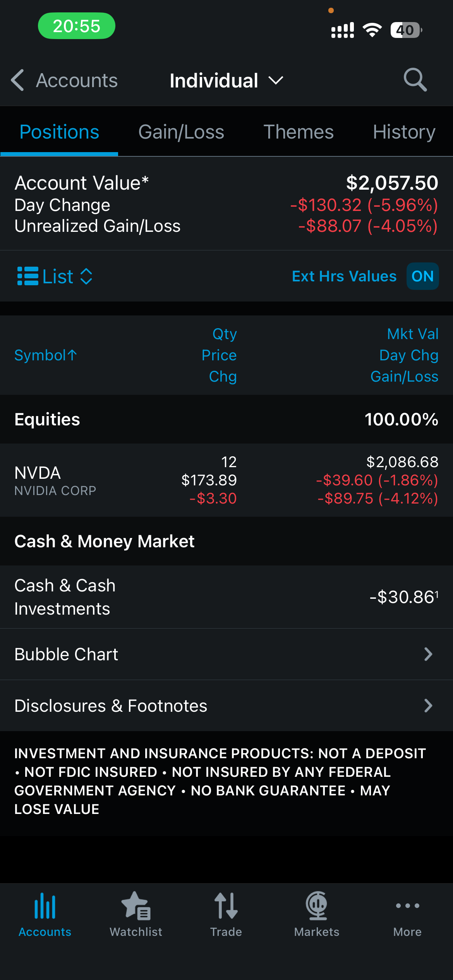
Task: Tap the back arrow to Accounts
Action: pos(18,80)
